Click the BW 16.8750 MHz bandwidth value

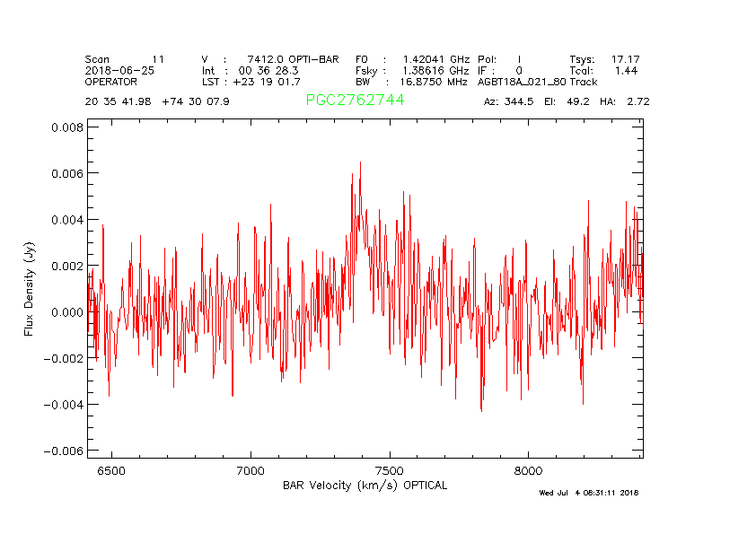[411, 82]
